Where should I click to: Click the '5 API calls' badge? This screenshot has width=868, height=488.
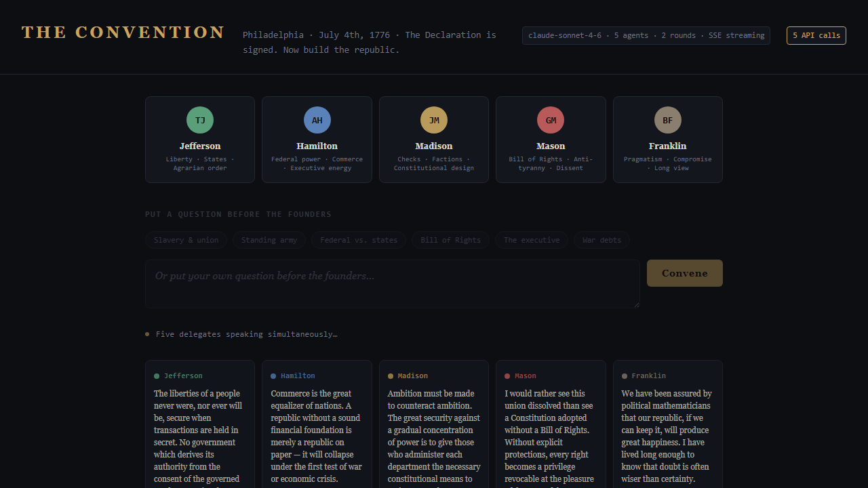pos(816,35)
